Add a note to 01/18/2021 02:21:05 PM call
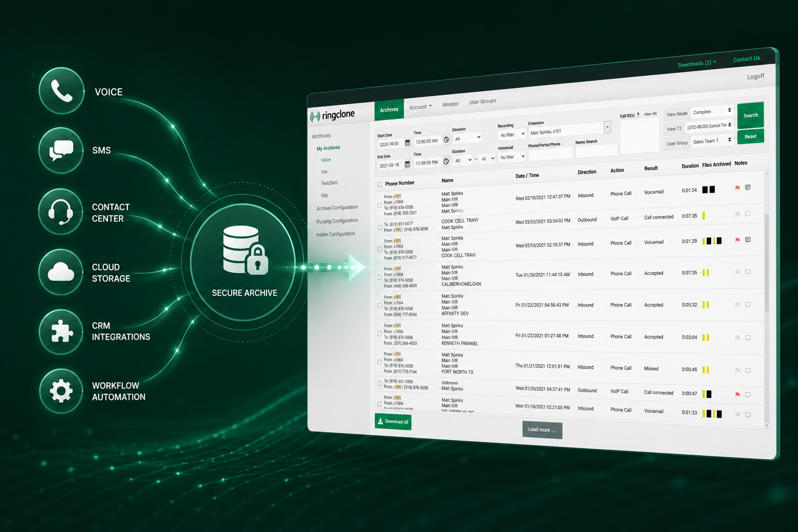 (748, 415)
